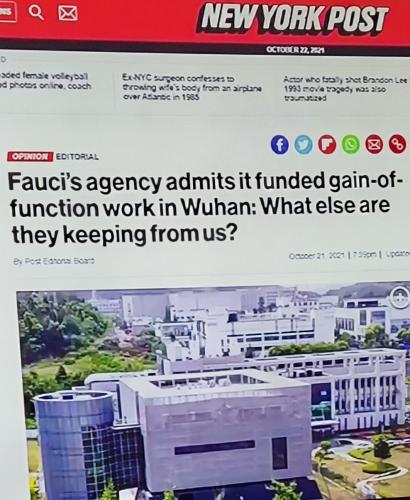Select the Opinion section tag
The image size is (410, 500).
[30, 156]
